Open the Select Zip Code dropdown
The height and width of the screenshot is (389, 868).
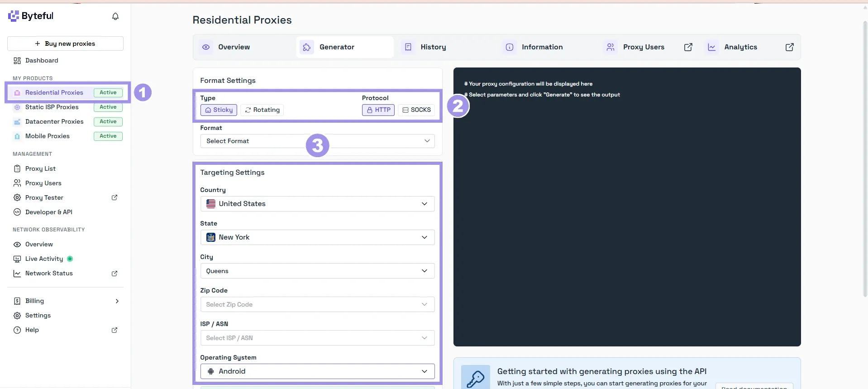(317, 304)
